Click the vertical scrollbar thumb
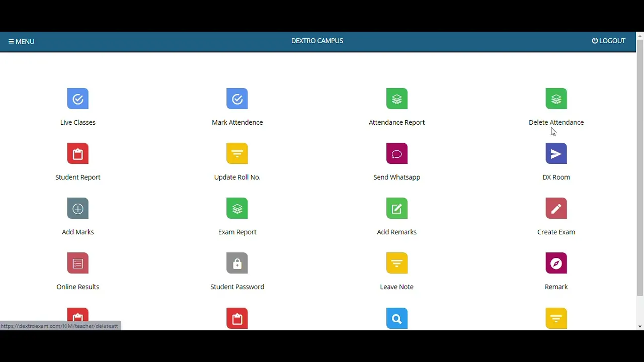This screenshot has width=644, height=362. click(x=640, y=167)
